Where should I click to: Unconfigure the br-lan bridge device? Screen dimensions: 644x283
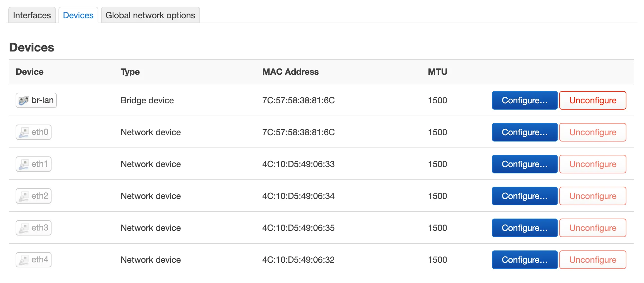click(592, 100)
